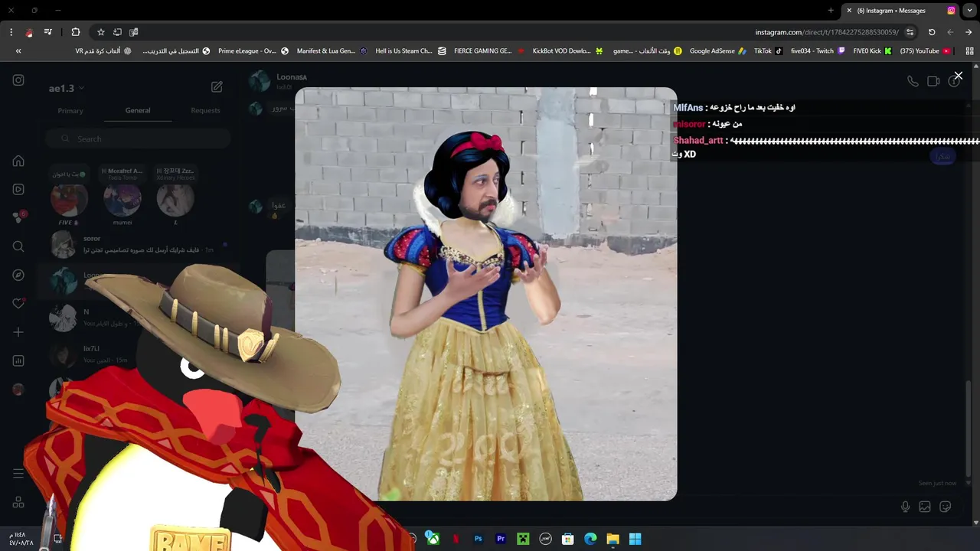Open the LoonaSA profile in chat header
This screenshot has width=980, height=551.
click(x=292, y=77)
